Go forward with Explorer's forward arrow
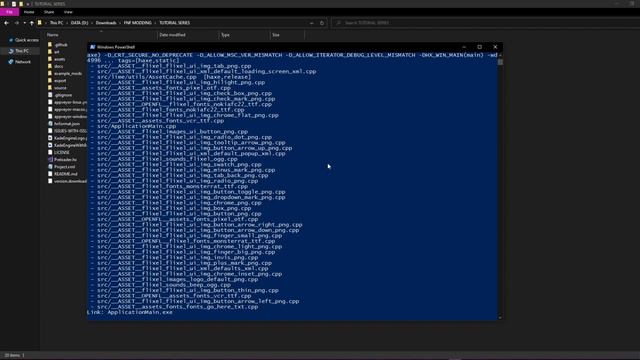Viewport: 640px width, 360px height. pyautogui.click(x=17, y=23)
